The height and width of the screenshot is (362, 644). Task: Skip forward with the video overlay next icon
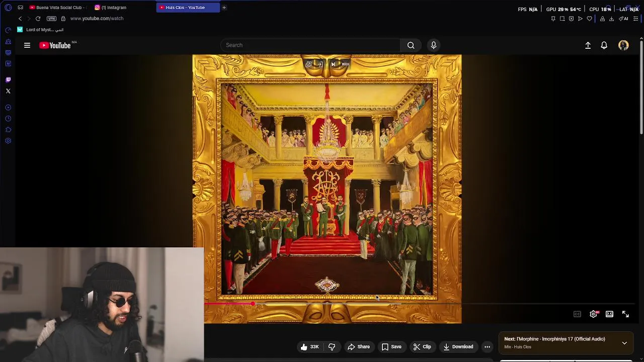tap(333, 64)
